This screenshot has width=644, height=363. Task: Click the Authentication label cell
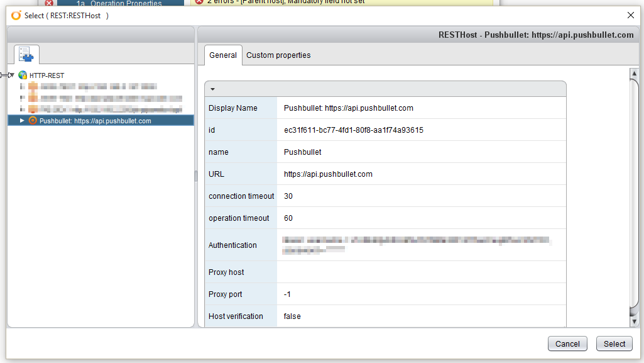point(241,245)
